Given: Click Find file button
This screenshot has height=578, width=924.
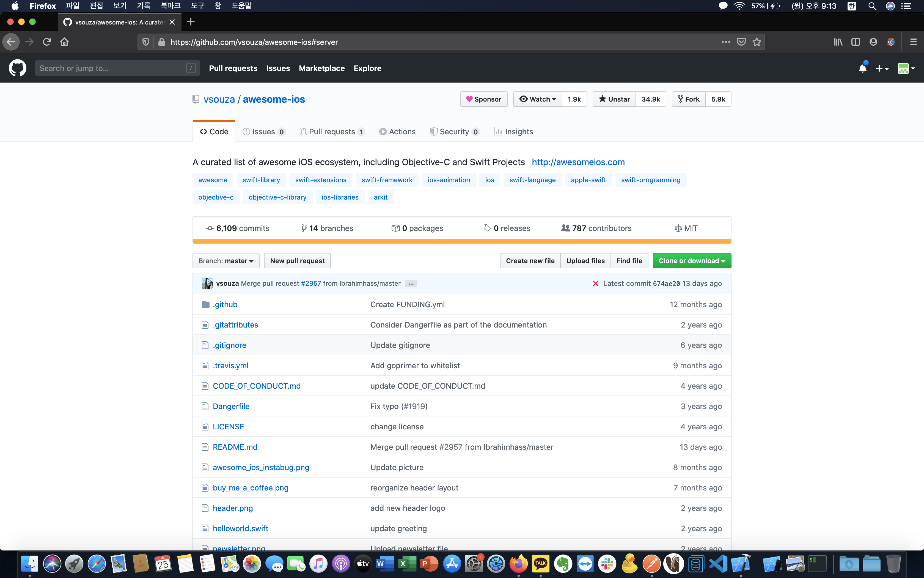Looking at the screenshot, I should coord(629,261).
